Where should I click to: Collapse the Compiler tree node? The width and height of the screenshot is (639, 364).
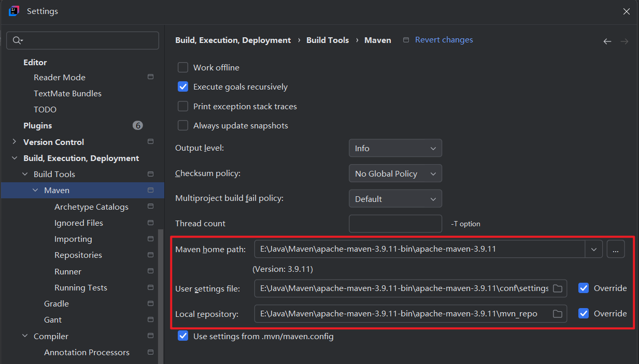[25, 336]
